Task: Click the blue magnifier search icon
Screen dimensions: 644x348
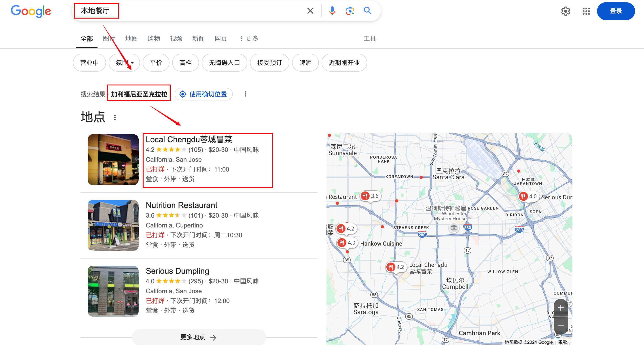Action: click(367, 11)
